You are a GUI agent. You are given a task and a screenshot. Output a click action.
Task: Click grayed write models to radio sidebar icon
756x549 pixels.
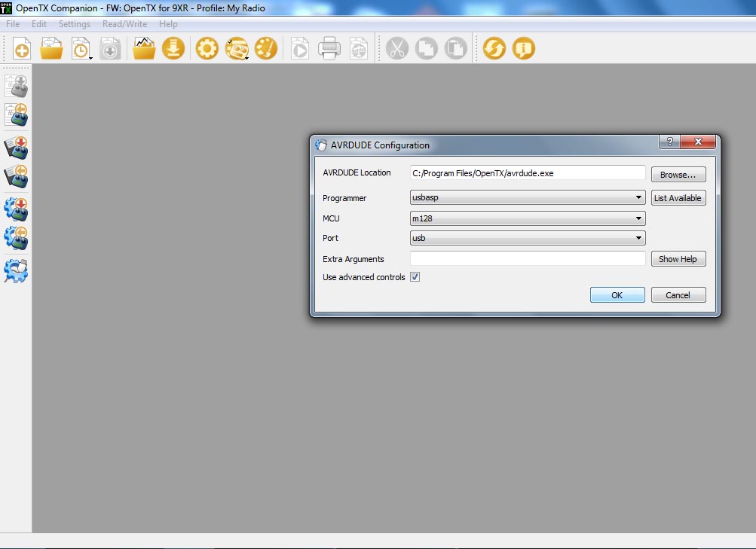click(17, 86)
